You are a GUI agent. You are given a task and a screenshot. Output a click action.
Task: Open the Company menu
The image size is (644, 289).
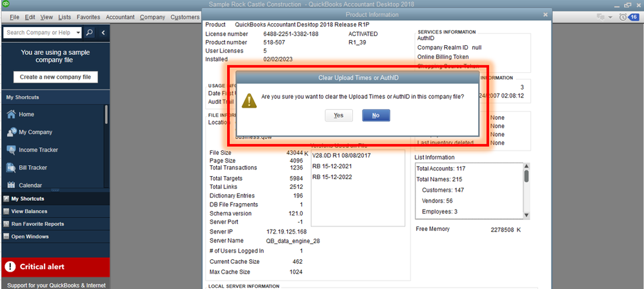152,17
